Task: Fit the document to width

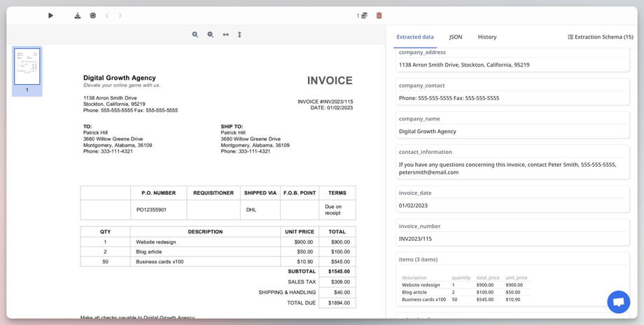Action: click(x=225, y=34)
